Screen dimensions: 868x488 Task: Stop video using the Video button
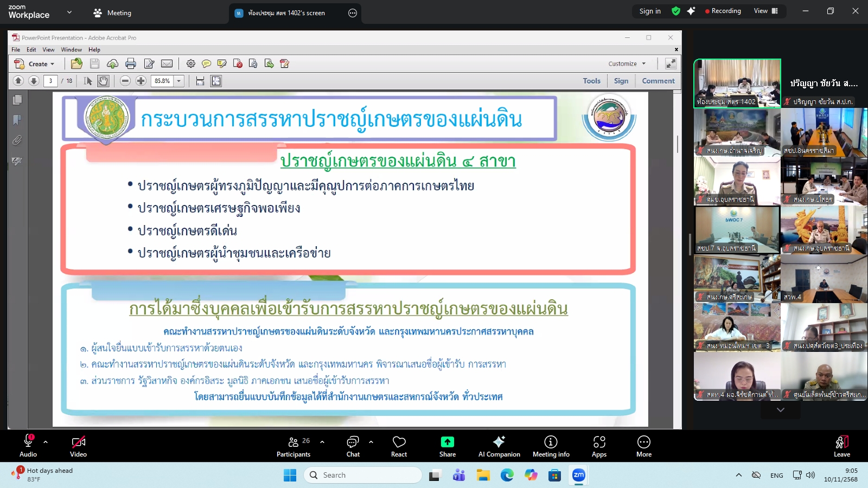[x=78, y=446]
